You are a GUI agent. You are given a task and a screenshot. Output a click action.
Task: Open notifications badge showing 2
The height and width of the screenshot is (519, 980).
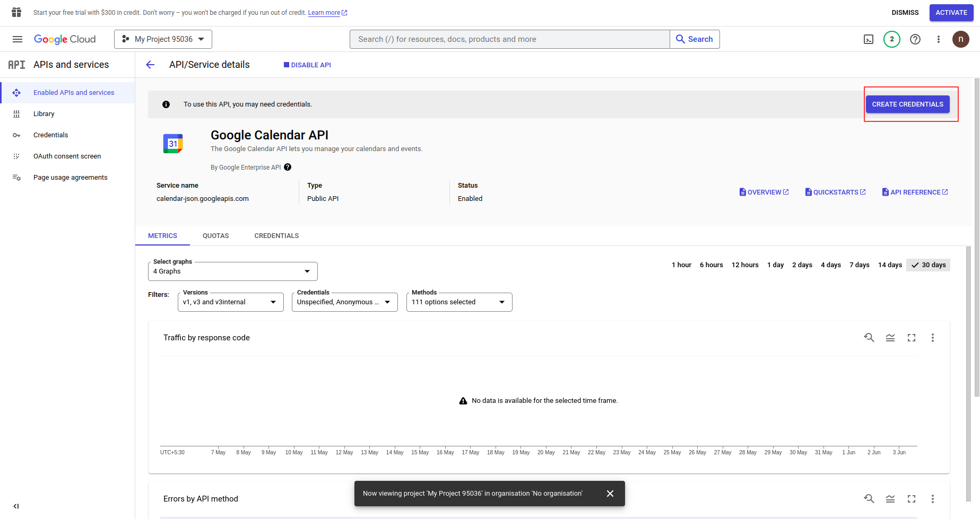pos(892,39)
